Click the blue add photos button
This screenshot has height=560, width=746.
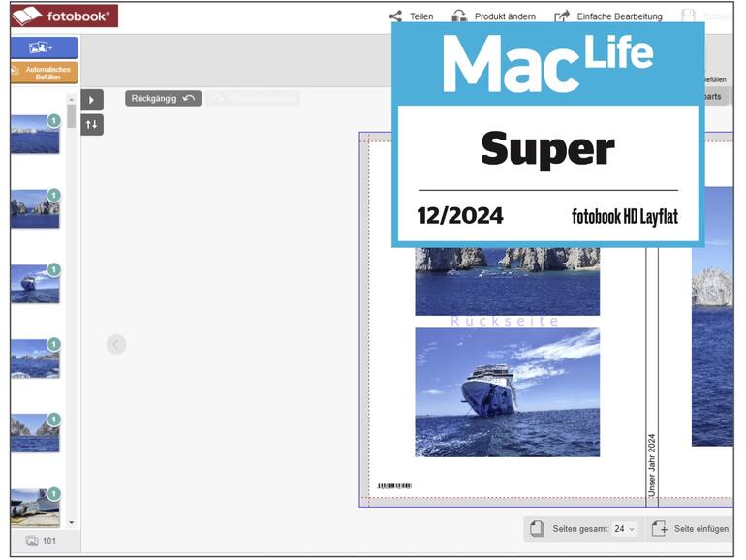pos(45,47)
